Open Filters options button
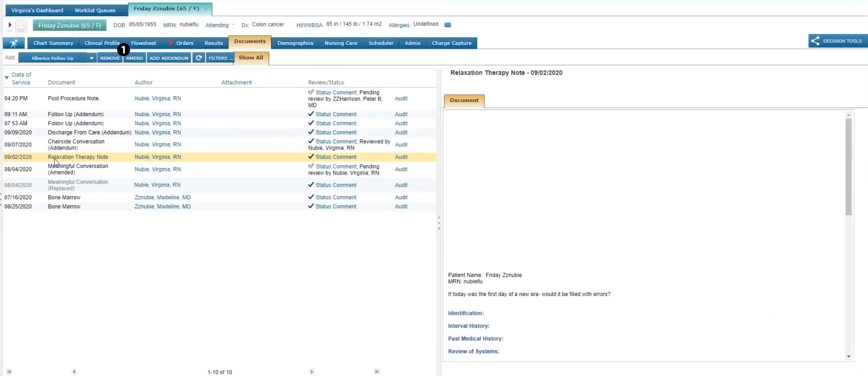This screenshot has height=376, width=868. 220,58
